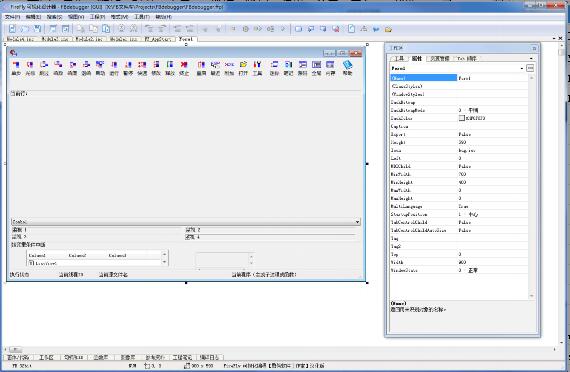Open the 工程笔记 tab at the bottom
Viewport: 570px width, 372px height.
point(182,357)
